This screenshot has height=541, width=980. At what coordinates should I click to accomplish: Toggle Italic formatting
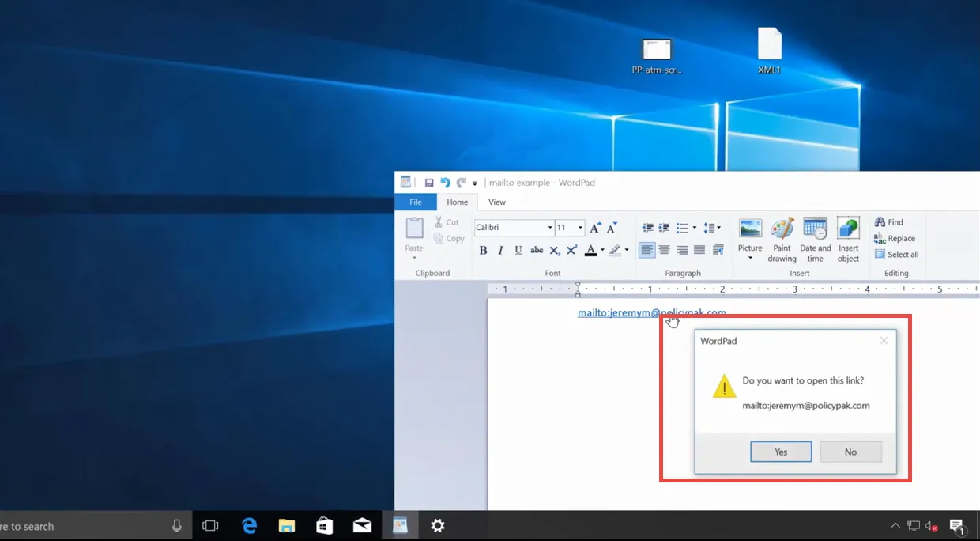pyautogui.click(x=501, y=250)
